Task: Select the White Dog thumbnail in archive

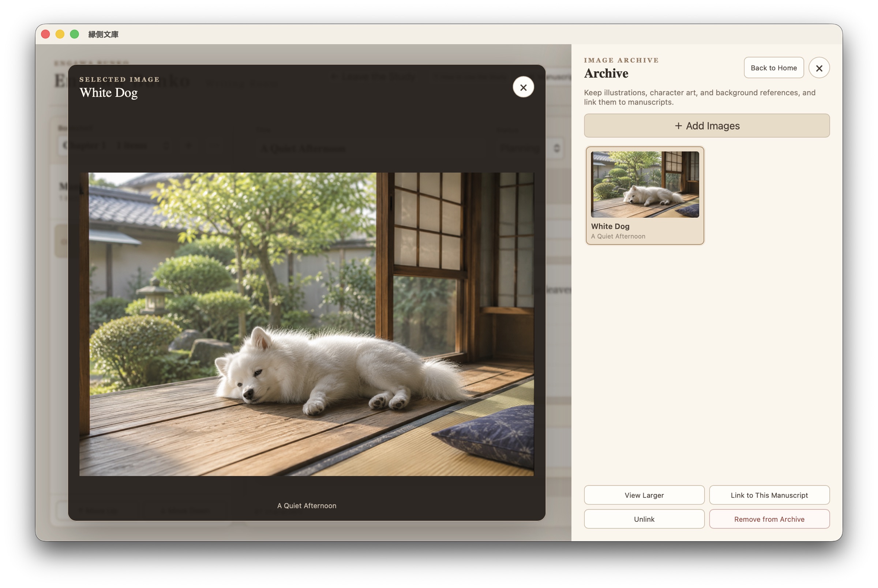Action: point(645,195)
